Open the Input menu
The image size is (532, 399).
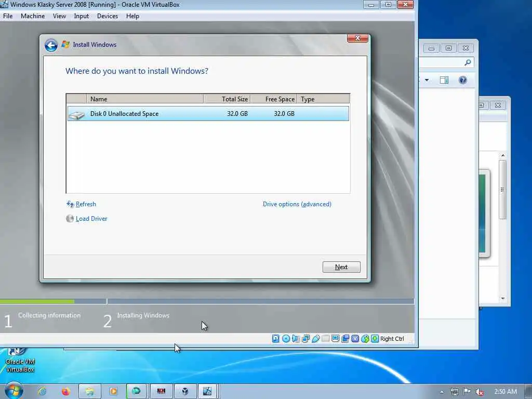[82, 16]
